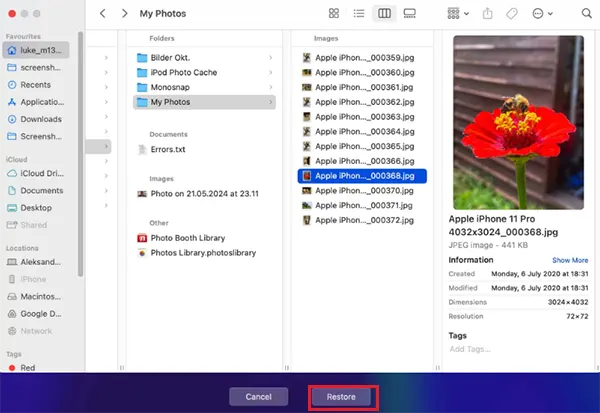Click the tag icon in toolbar
The image size is (600, 413).
click(512, 13)
